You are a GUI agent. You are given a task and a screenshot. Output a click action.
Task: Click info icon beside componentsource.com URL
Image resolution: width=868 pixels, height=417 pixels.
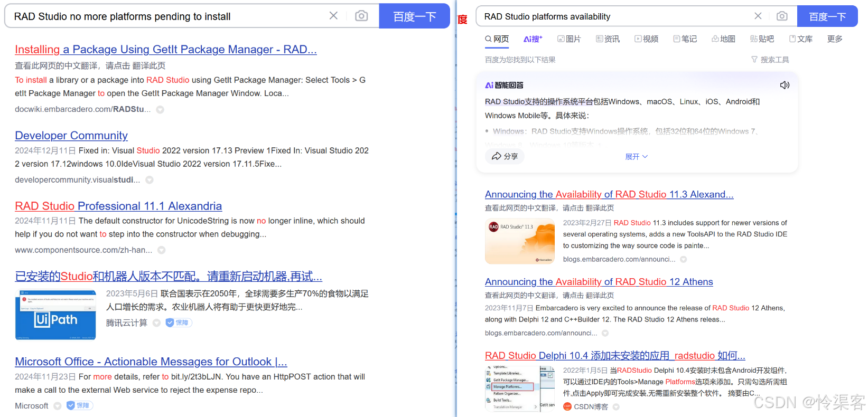click(x=162, y=250)
